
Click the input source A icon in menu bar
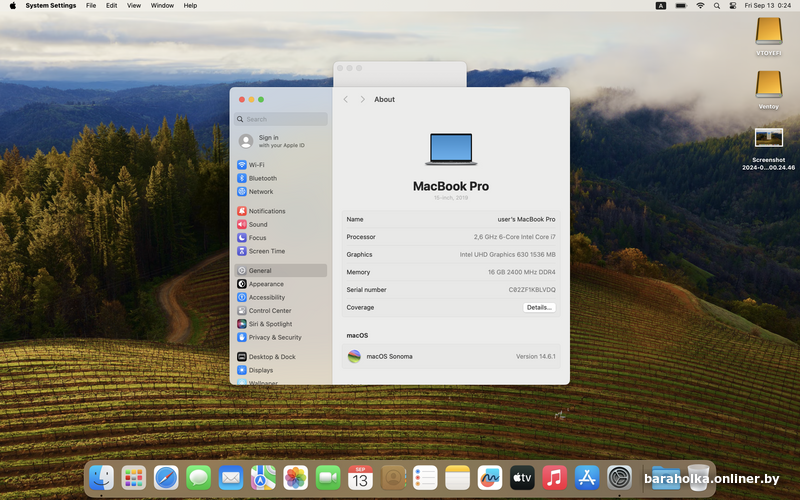[661, 6]
